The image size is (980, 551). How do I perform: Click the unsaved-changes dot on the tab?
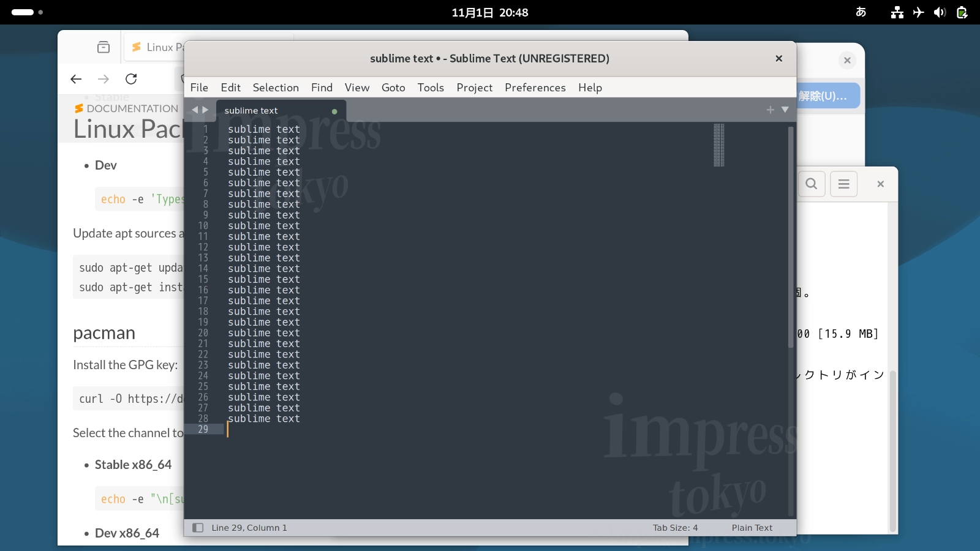coord(334,111)
